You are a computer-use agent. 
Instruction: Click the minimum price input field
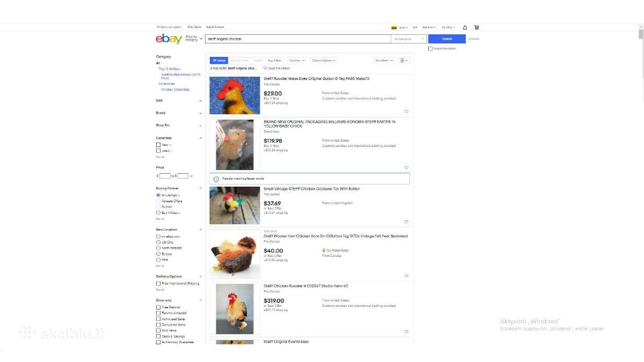pyautogui.click(x=165, y=176)
